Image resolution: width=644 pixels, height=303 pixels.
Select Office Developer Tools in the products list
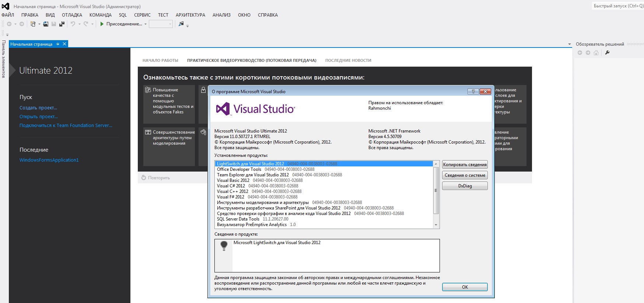click(324, 169)
